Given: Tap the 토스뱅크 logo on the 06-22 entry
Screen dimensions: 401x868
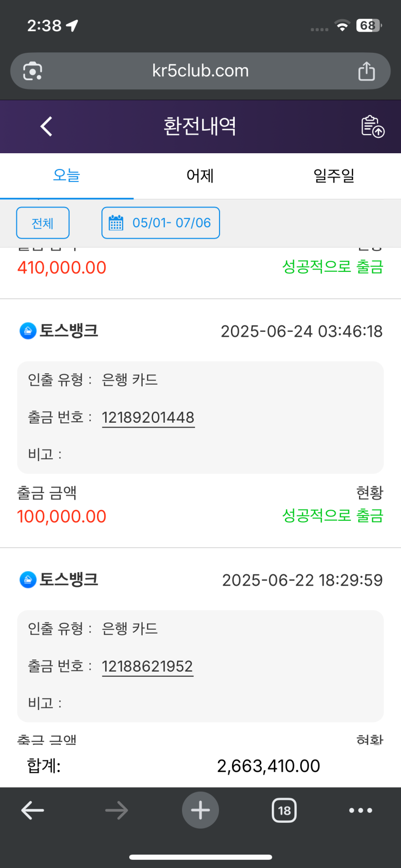Looking at the screenshot, I should (x=28, y=579).
